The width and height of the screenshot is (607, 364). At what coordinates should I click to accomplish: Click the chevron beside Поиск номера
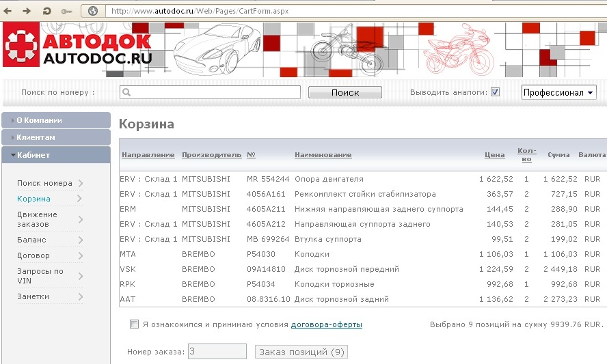tap(80, 183)
